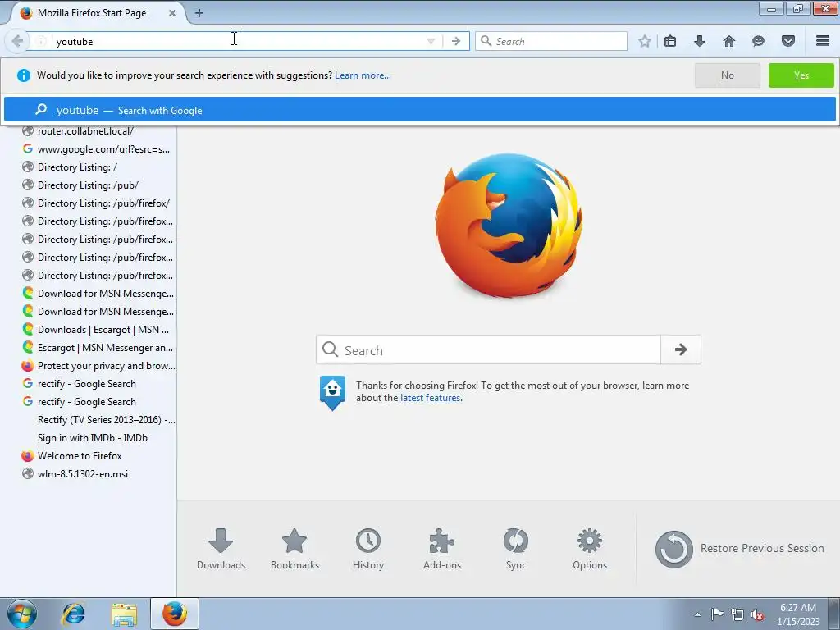Click network tray icon

point(737,614)
